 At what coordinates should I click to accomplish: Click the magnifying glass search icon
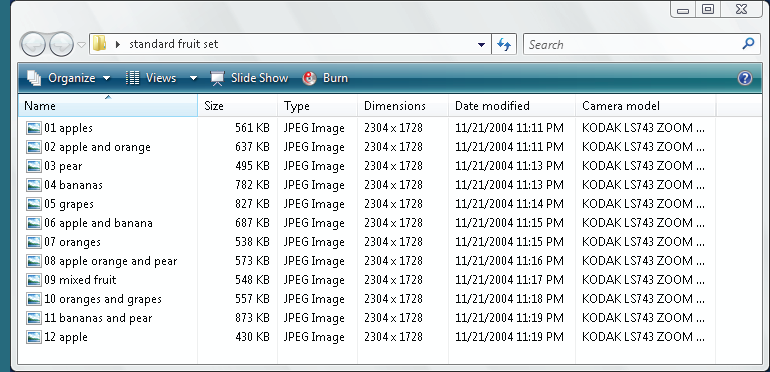(748, 44)
